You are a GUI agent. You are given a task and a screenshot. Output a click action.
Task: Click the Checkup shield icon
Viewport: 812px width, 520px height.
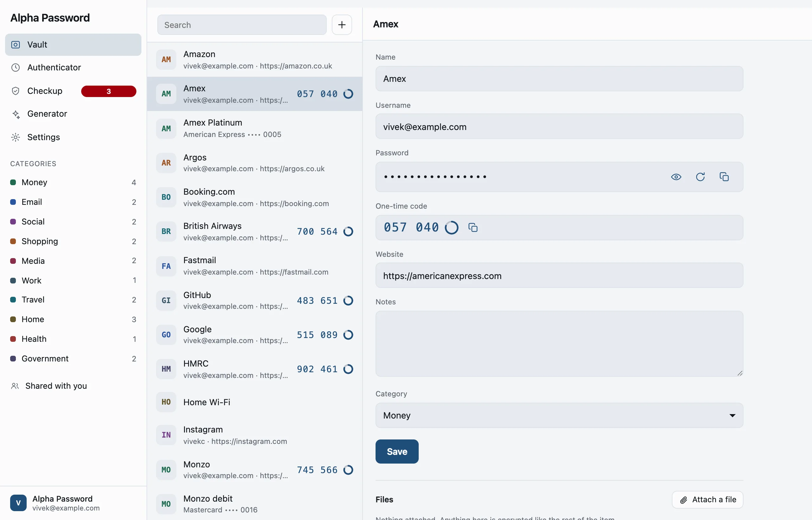click(x=16, y=91)
